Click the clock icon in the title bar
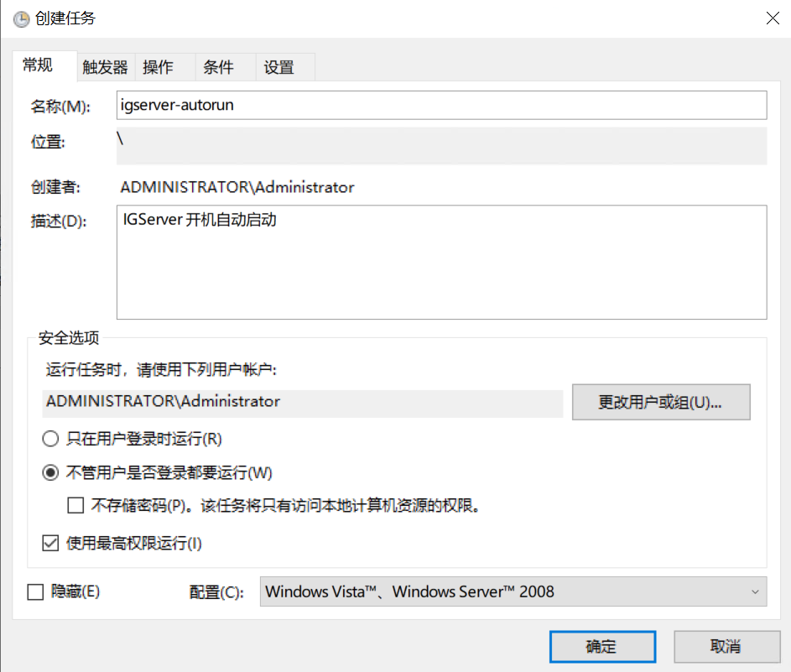791x672 pixels. [x=21, y=19]
